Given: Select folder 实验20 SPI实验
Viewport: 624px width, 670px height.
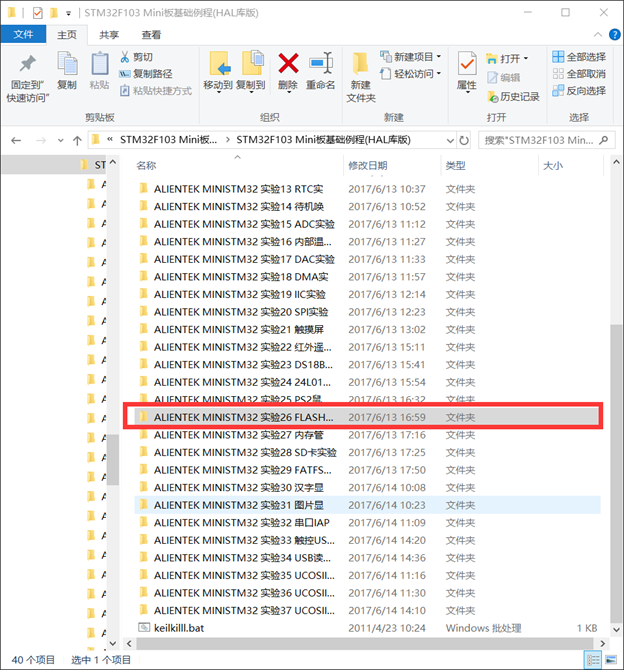Looking at the screenshot, I should [x=368, y=312].
